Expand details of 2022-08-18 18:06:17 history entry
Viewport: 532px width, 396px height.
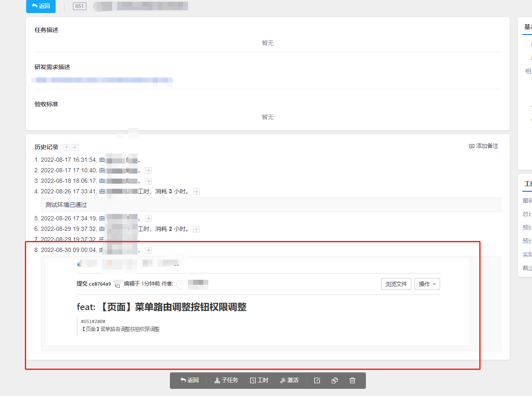(148, 181)
